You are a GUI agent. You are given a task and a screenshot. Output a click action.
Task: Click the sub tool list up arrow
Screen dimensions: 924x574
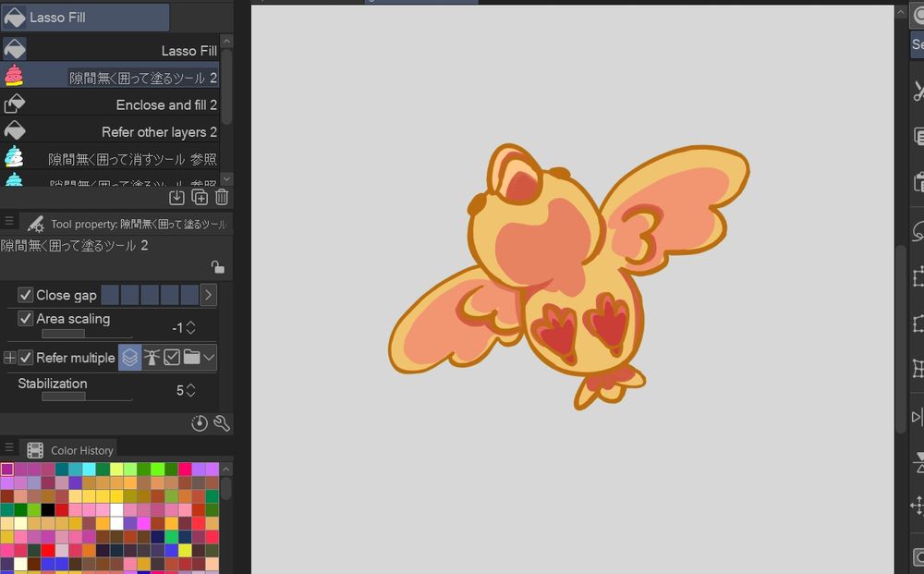226,42
